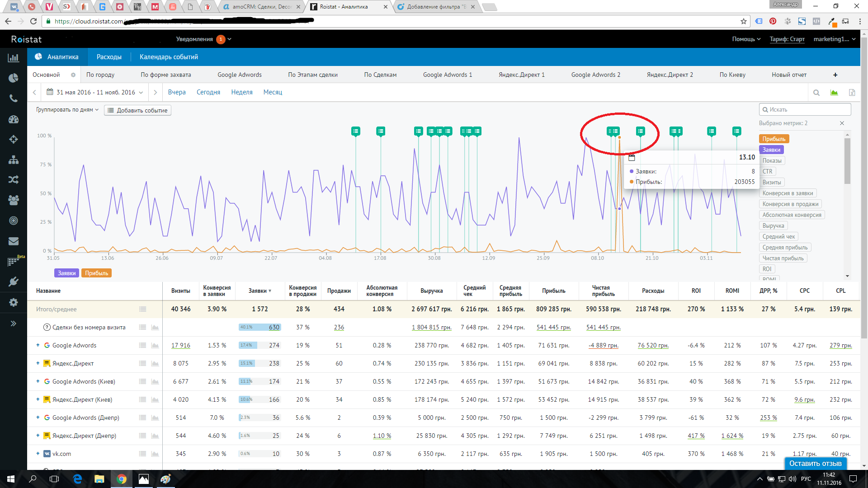Open the shuffle split-test sidebar icon

point(14,180)
